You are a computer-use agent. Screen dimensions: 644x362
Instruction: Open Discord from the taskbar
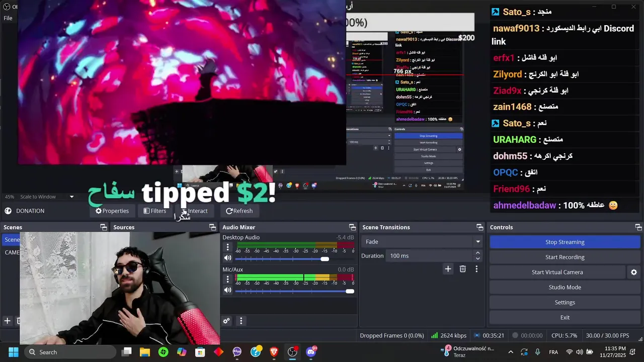coord(311,352)
